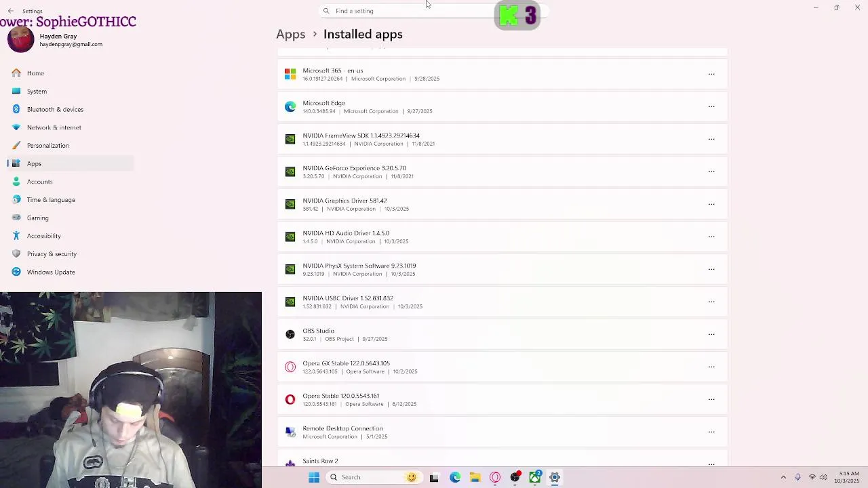868x488 pixels.
Task: Click NVIDIA GeForce Experience icon
Action: (x=290, y=171)
